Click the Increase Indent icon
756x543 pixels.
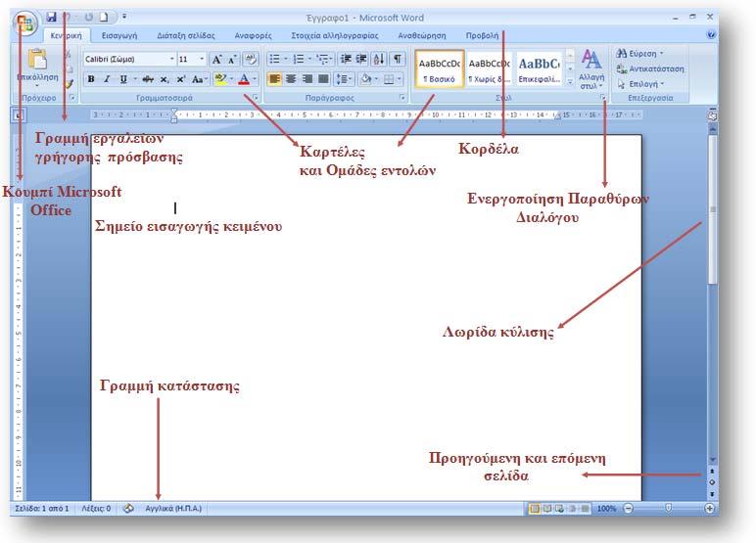pos(361,59)
